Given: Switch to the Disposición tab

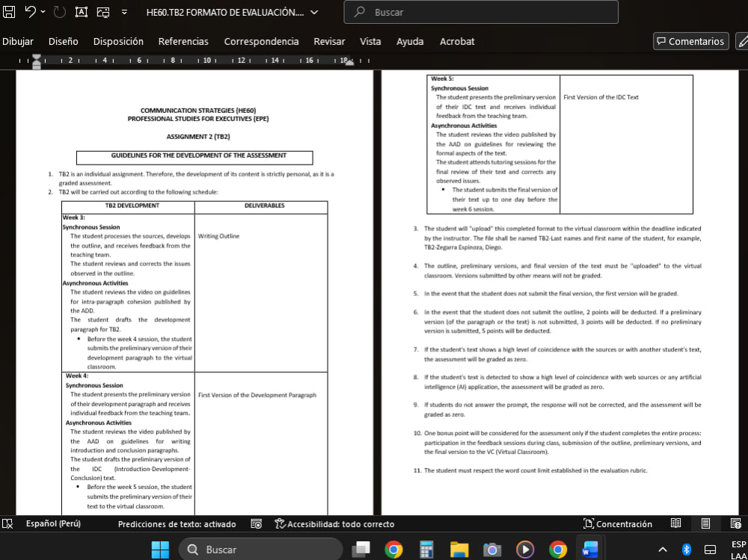Looking at the screenshot, I should (x=118, y=42).
